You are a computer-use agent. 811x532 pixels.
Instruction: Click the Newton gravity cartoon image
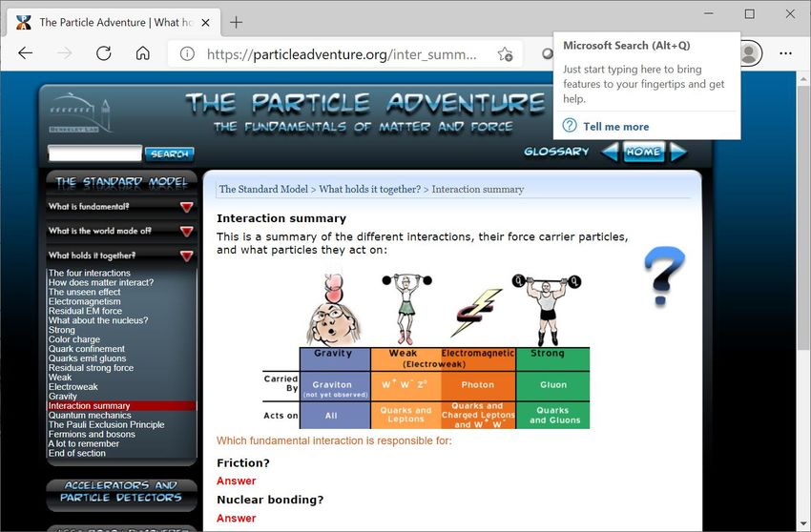[x=333, y=309]
